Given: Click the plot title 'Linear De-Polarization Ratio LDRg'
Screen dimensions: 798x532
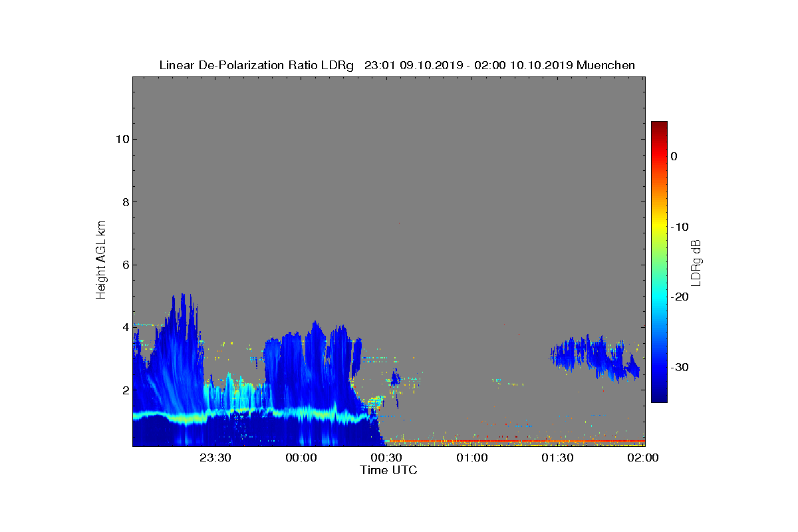Looking at the screenshot, I should click(x=257, y=65).
